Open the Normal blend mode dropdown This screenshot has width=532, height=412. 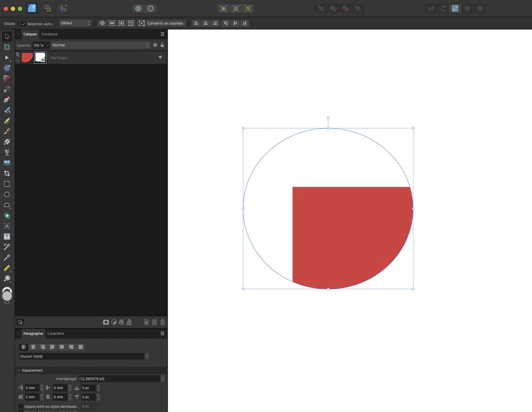100,45
